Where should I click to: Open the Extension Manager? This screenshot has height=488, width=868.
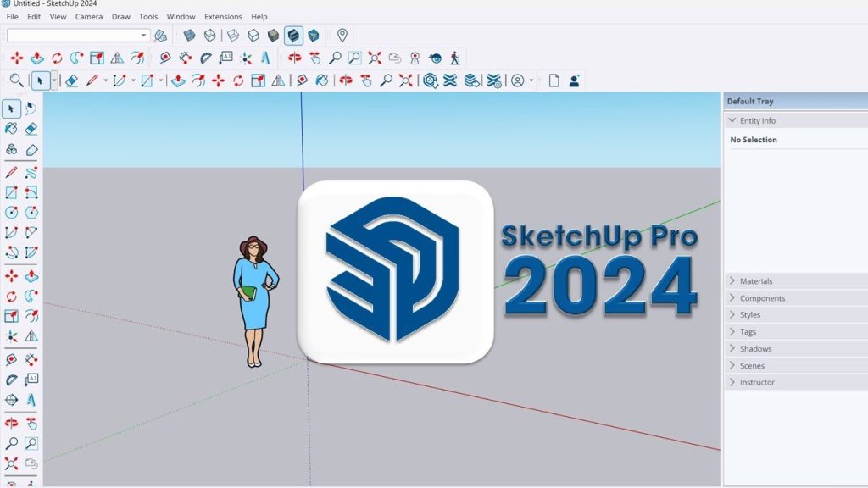494,80
